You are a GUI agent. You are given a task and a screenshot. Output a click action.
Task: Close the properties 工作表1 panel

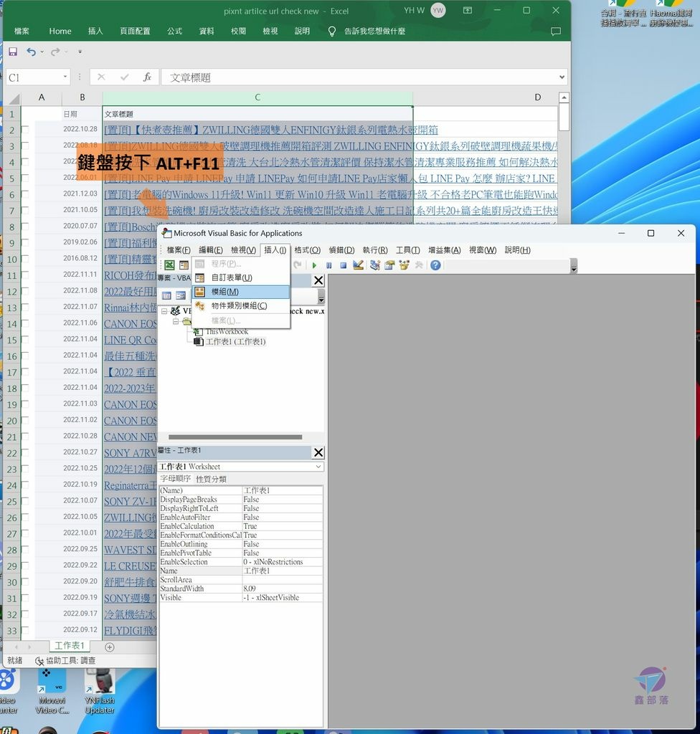pyautogui.click(x=318, y=452)
